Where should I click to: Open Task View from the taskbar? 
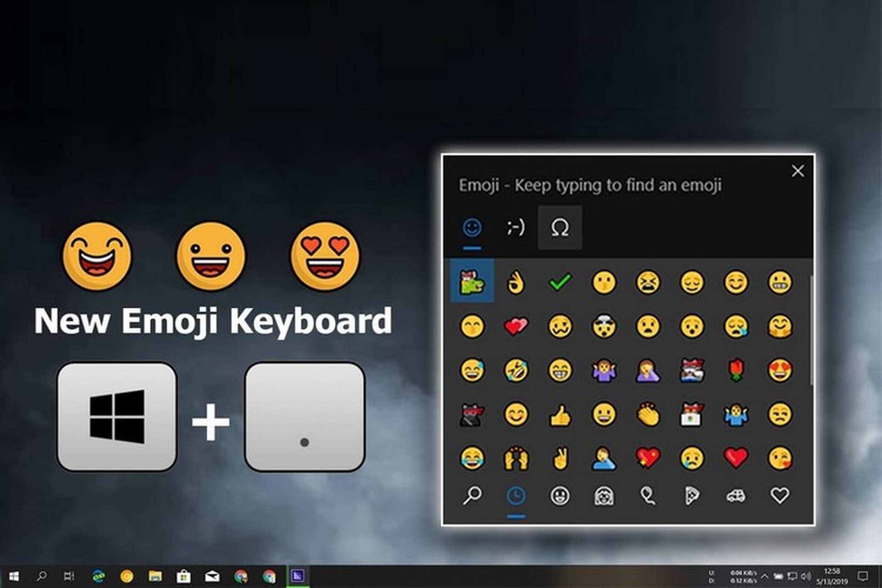(x=69, y=576)
